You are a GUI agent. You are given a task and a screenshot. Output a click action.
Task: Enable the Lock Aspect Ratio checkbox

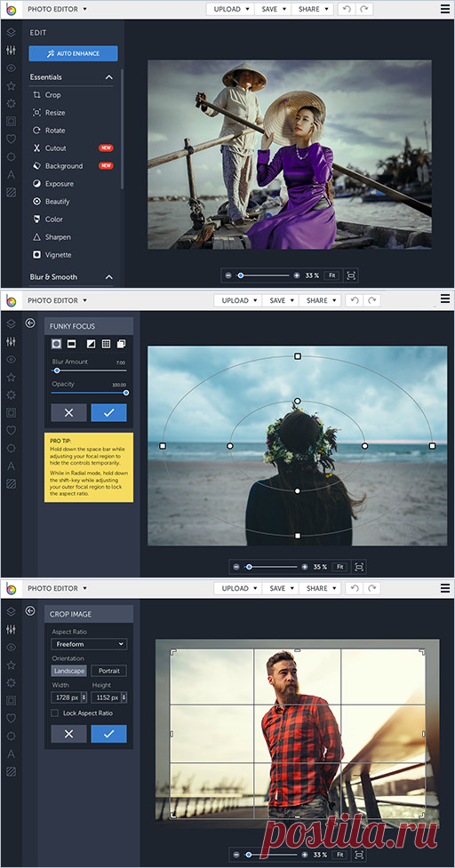[55, 713]
